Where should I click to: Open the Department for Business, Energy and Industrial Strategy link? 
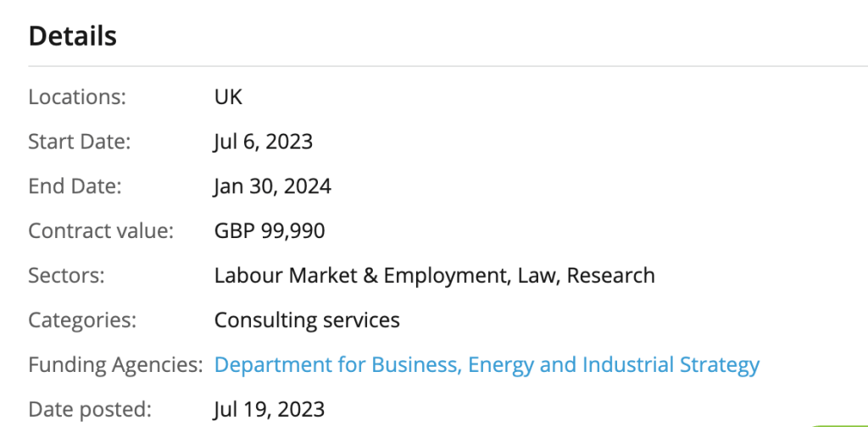click(x=487, y=365)
